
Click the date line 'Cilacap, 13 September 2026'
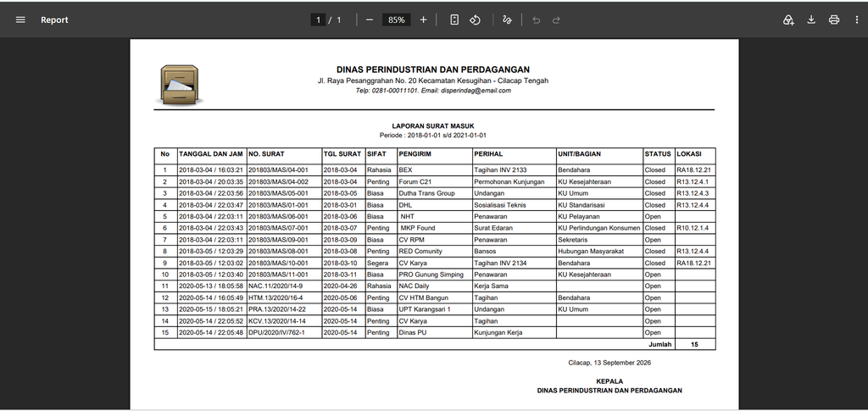click(x=609, y=363)
